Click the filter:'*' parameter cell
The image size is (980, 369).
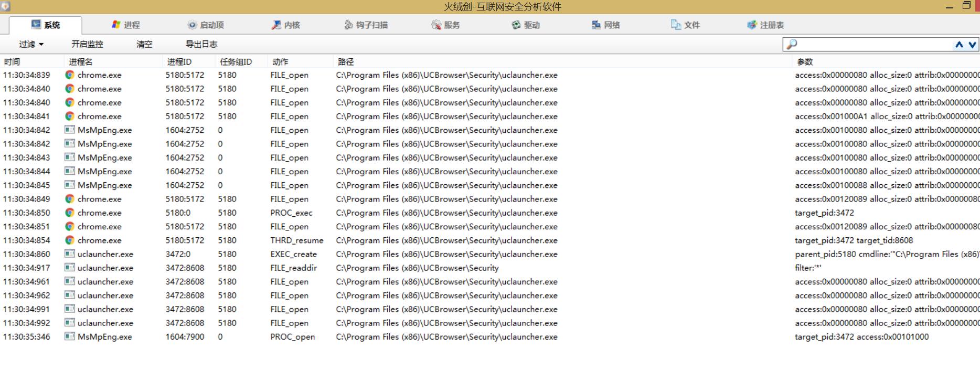pos(808,268)
